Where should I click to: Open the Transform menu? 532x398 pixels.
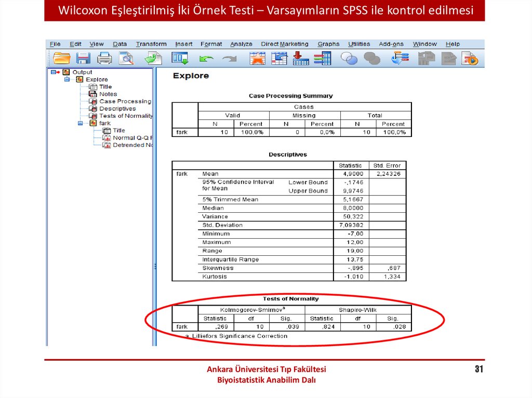pyautogui.click(x=151, y=44)
